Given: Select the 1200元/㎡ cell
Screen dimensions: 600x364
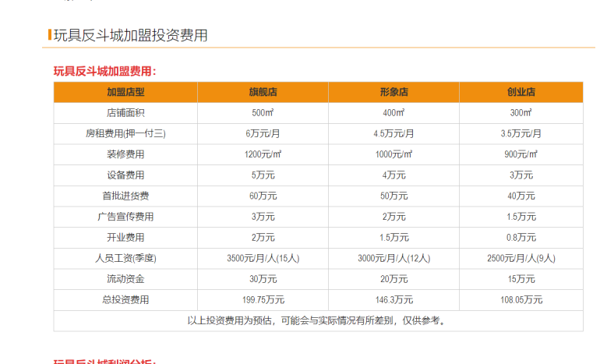Looking at the screenshot, I should [263, 154].
